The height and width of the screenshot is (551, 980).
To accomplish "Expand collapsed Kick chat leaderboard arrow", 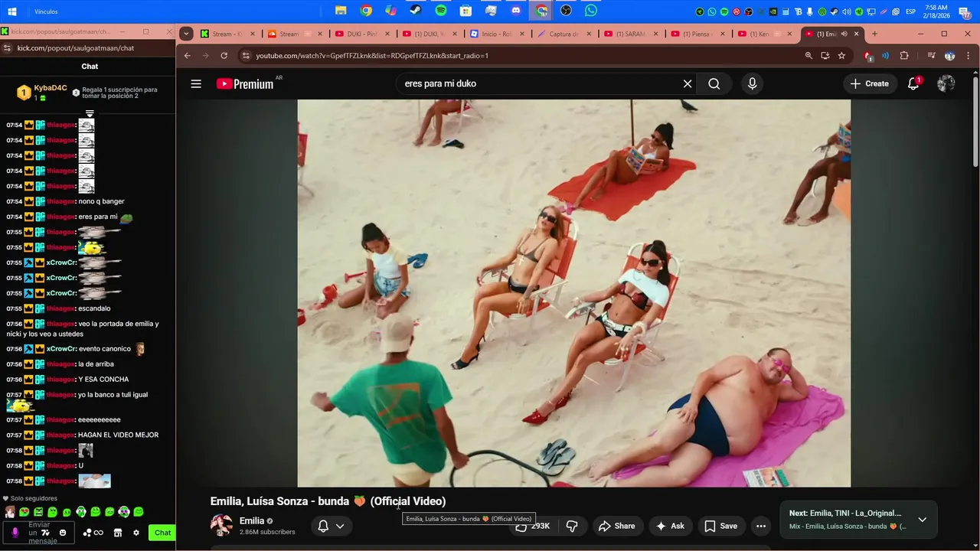I will [x=90, y=114].
